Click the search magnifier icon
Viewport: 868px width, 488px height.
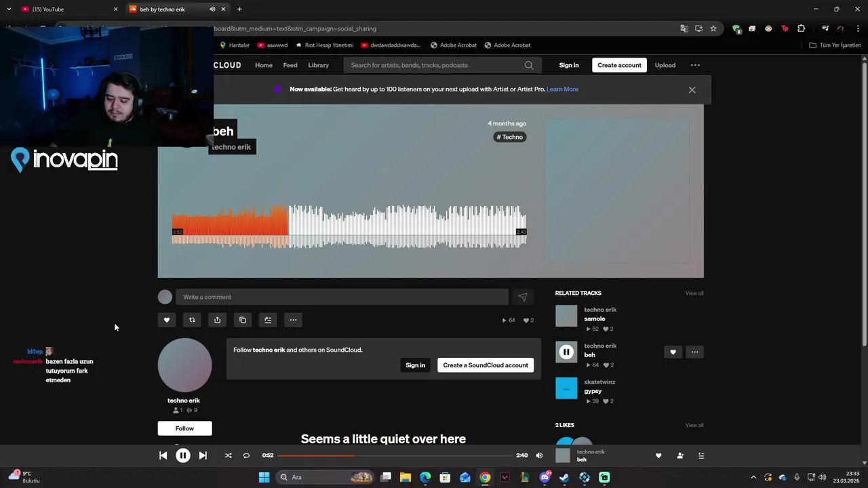(x=529, y=65)
